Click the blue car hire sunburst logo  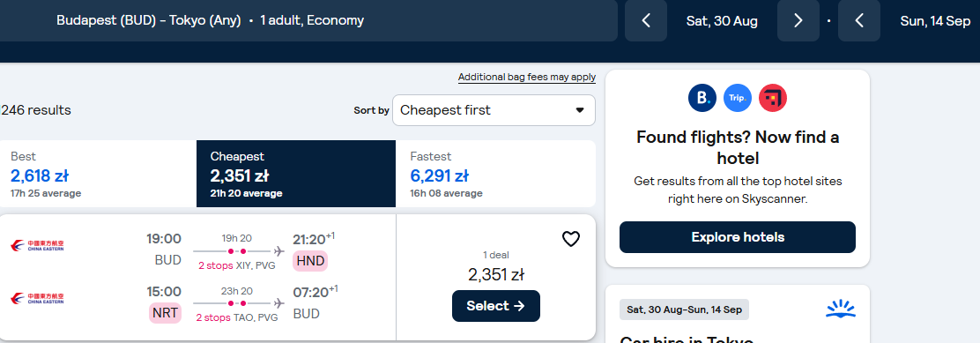point(840,309)
